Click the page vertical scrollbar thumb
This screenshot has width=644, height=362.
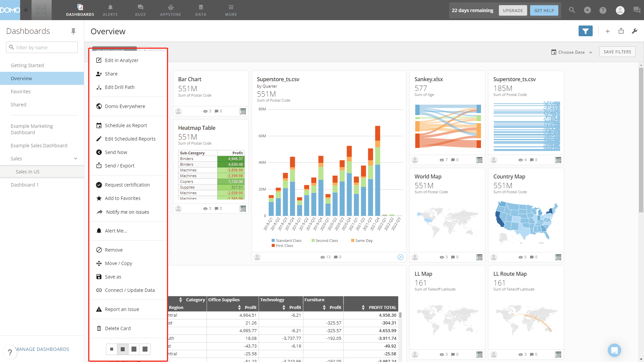(x=641, y=140)
